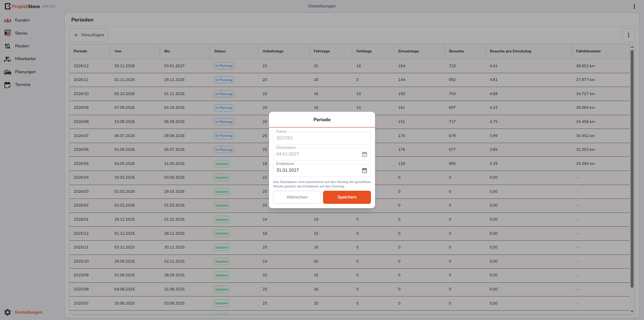Click the Periode dialog title
Image resolution: width=644 pixels, height=320 pixels.
322,120
